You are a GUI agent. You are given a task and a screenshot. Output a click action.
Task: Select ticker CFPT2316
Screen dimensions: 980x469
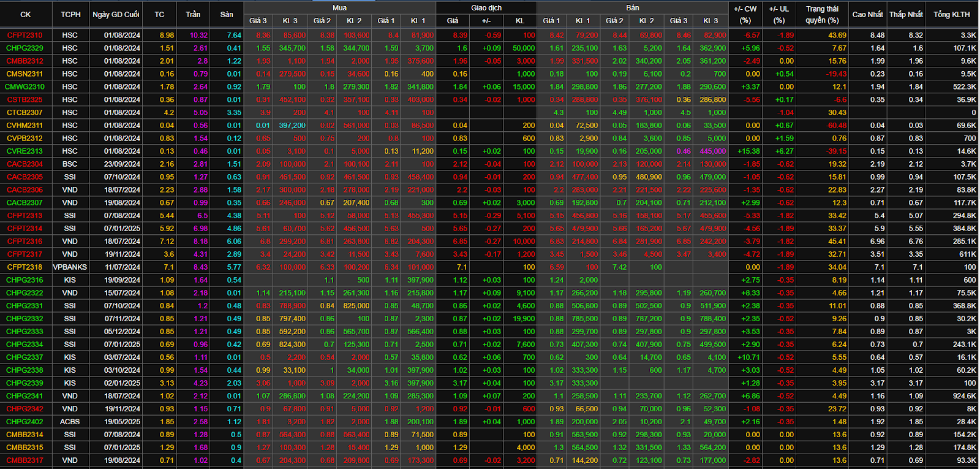click(x=25, y=242)
